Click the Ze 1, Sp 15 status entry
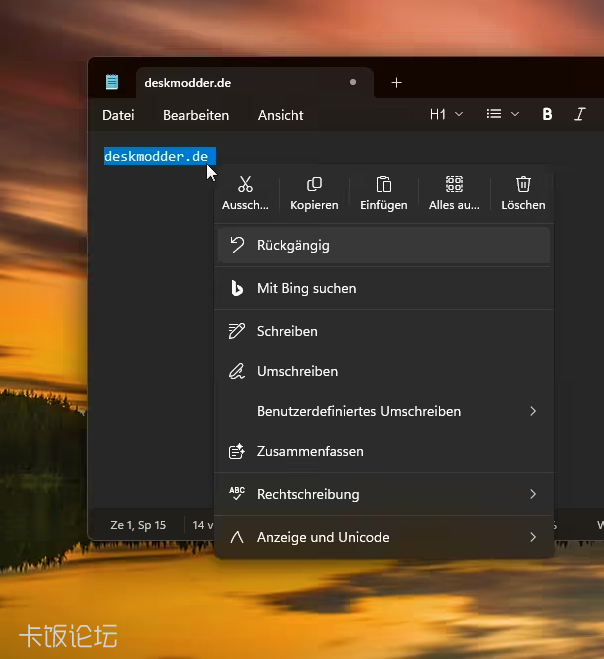 (138, 525)
